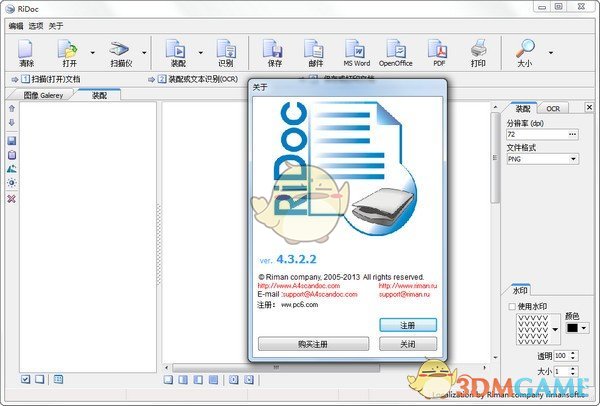
Task: Click step label 装配或文本识别(OCR)
Action: [x=203, y=79]
